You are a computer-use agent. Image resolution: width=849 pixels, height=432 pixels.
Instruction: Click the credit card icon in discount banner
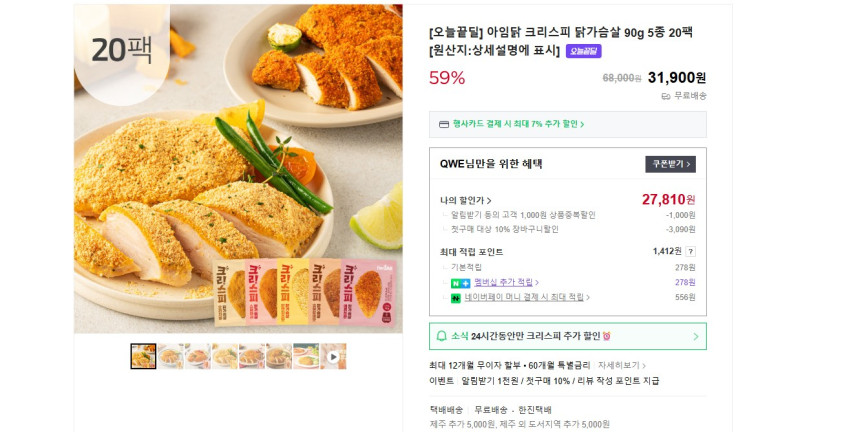(443, 125)
